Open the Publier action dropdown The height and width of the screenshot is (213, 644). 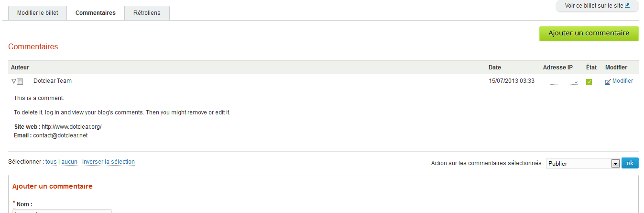click(x=583, y=164)
